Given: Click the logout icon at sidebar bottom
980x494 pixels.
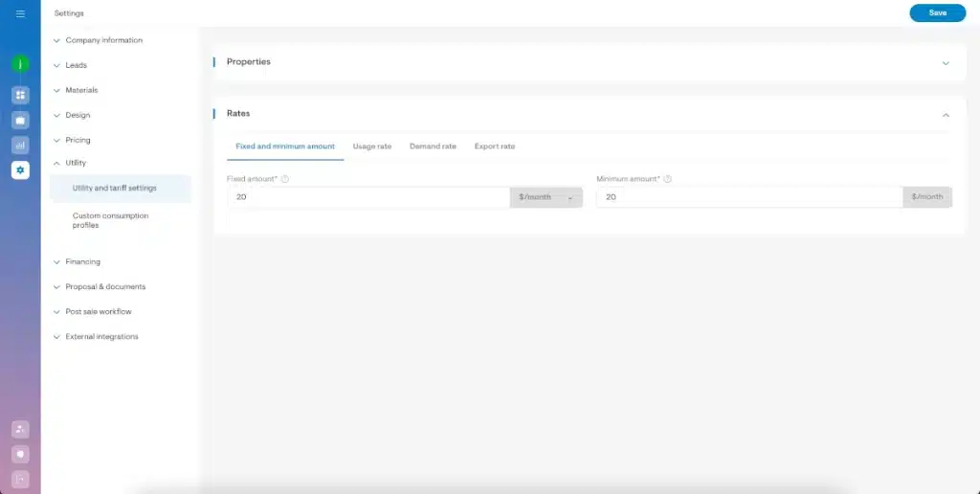Looking at the screenshot, I should pos(20,480).
